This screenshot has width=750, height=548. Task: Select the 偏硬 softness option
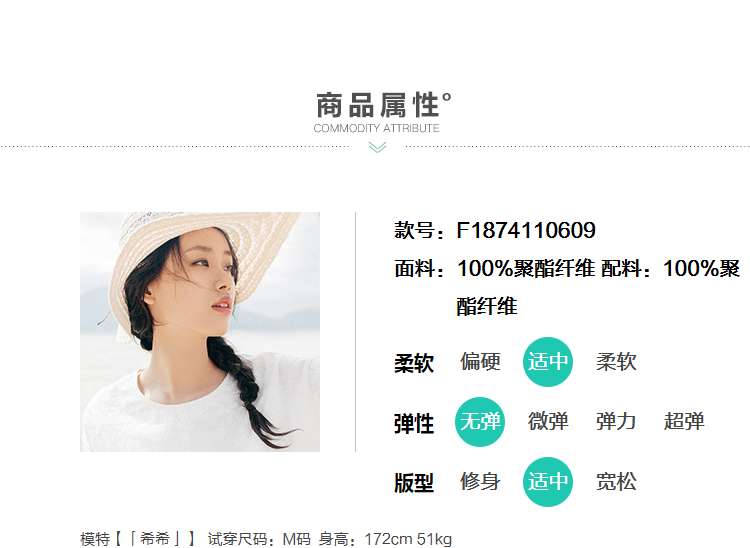click(480, 362)
